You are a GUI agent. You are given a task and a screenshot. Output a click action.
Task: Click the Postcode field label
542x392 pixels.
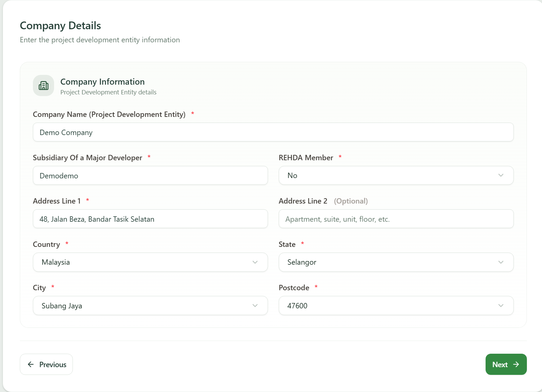[294, 288]
